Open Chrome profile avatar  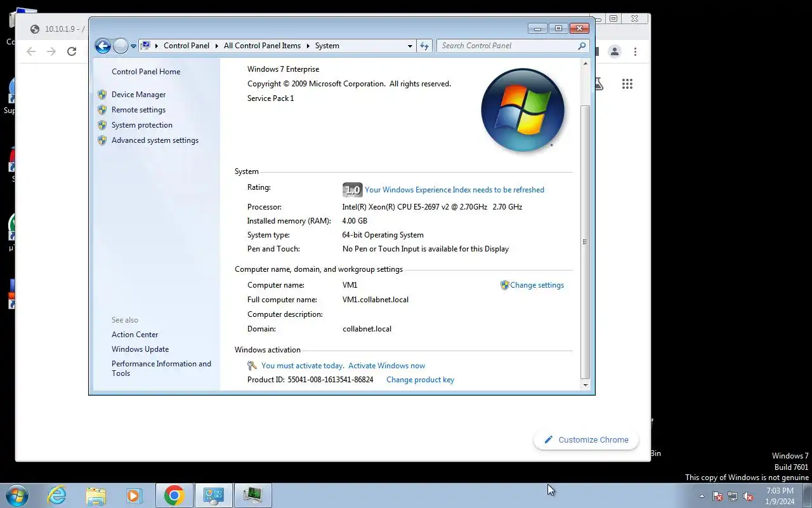click(614, 51)
